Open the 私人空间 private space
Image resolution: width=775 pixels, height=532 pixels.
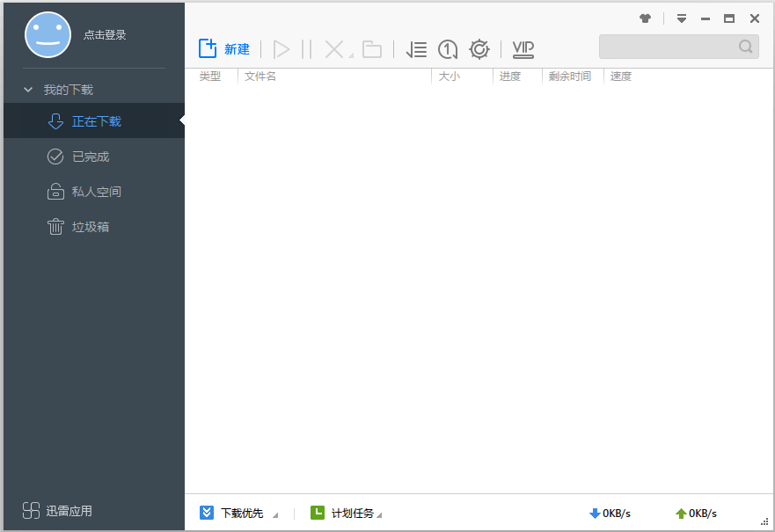(97, 192)
